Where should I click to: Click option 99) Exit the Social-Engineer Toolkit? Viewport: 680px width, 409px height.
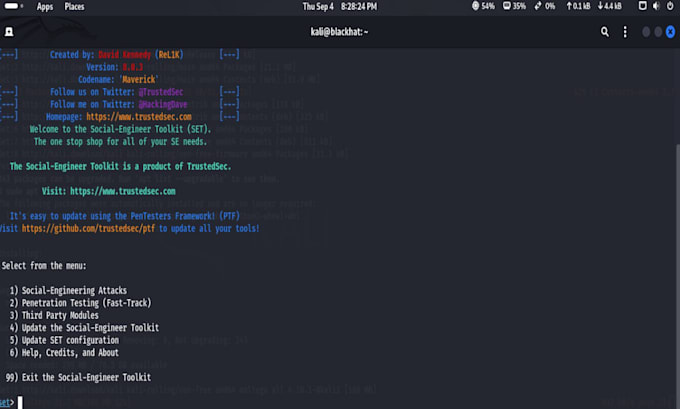pos(78,378)
